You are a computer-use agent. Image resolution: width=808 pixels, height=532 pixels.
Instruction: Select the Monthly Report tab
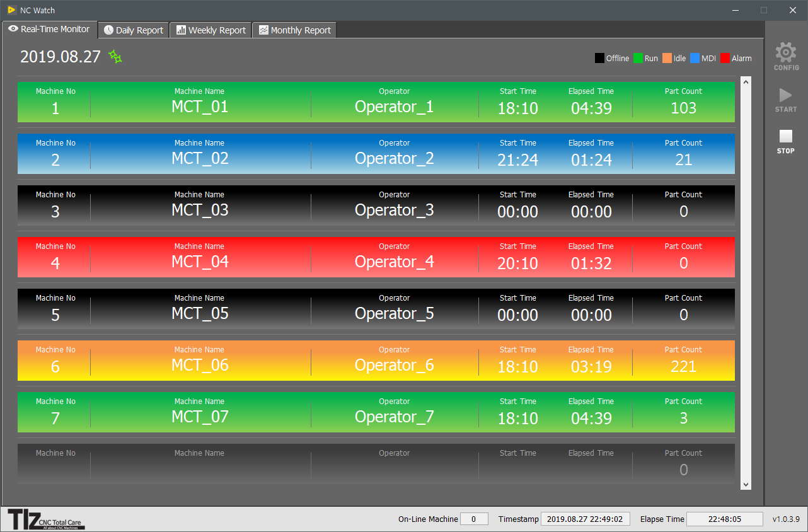(x=294, y=30)
